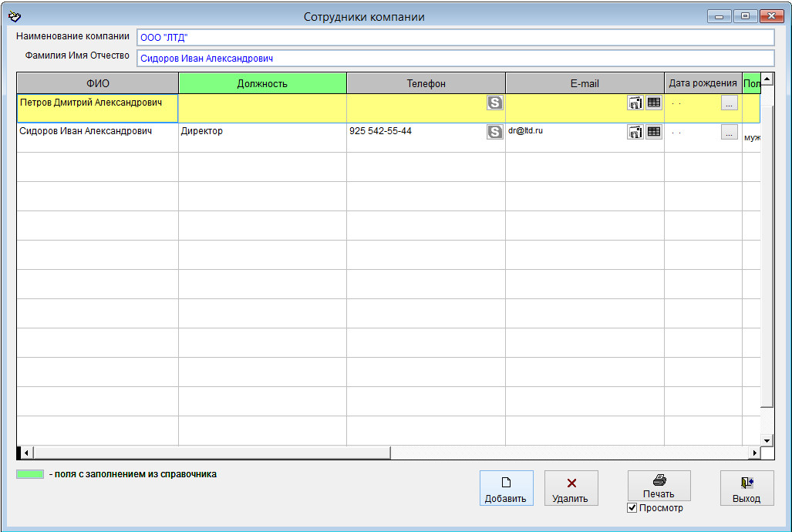Screen dimensions: 792x532
Task: Minimize the Сотрудники компании window
Action: point(720,16)
